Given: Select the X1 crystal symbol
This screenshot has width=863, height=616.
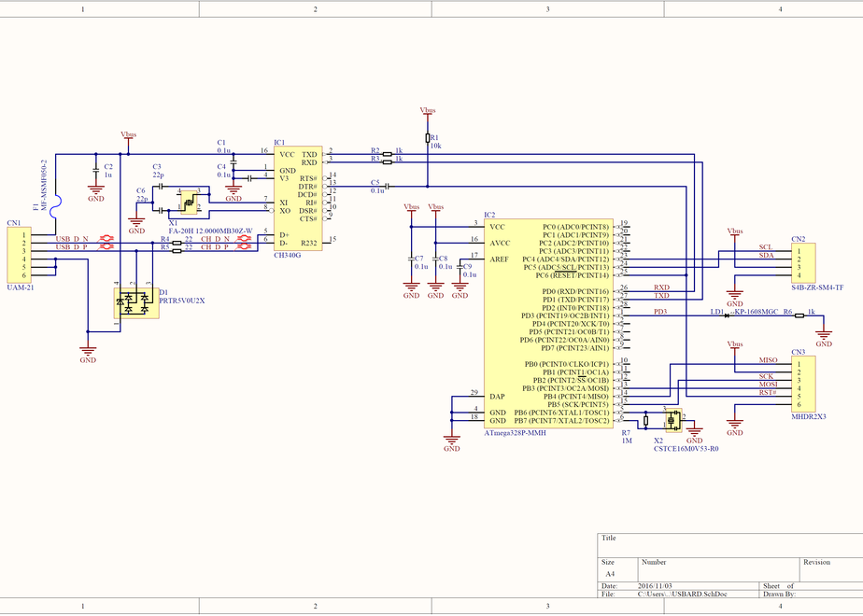Looking at the screenshot, I should coord(189,202).
